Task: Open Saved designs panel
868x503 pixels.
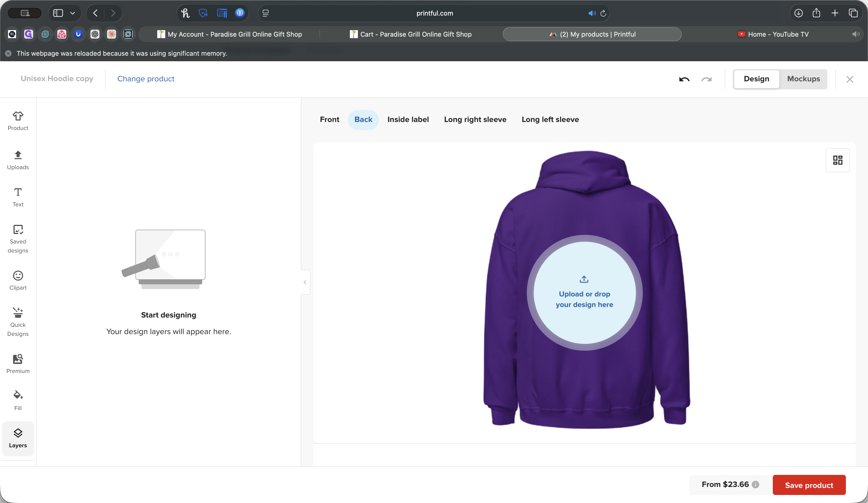Action: (18, 239)
